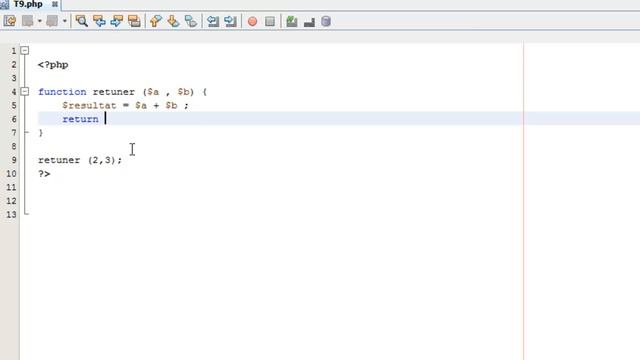This screenshot has width=640, height=360.
Task: Click the database cylinder toolbar icon
Action: coord(326,21)
